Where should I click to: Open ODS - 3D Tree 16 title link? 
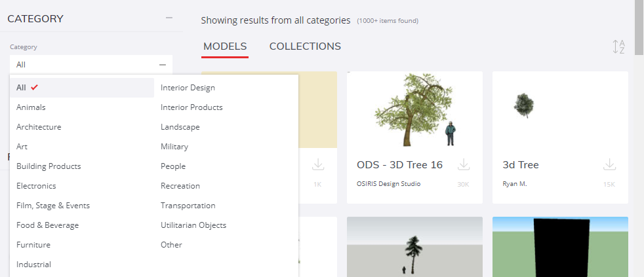(399, 165)
